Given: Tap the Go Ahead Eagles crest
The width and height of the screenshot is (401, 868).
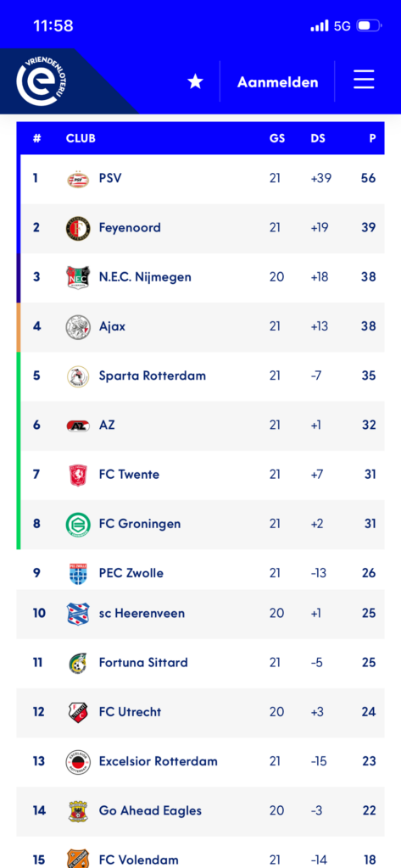Looking at the screenshot, I should click(x=78, y=811).
